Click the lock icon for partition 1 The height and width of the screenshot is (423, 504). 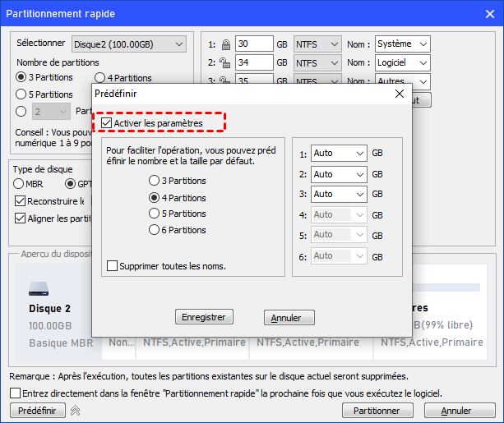[226, 44]
